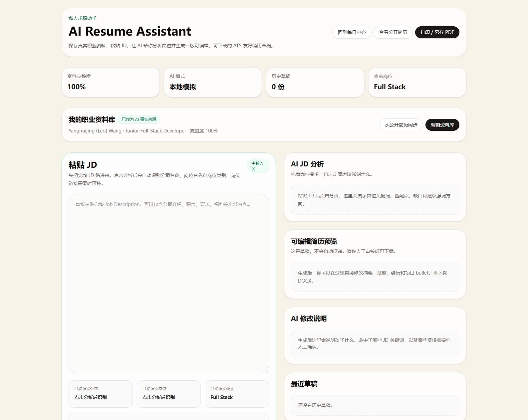
Task: Open 编辑资料库 editor
Action: click(442, 125)
